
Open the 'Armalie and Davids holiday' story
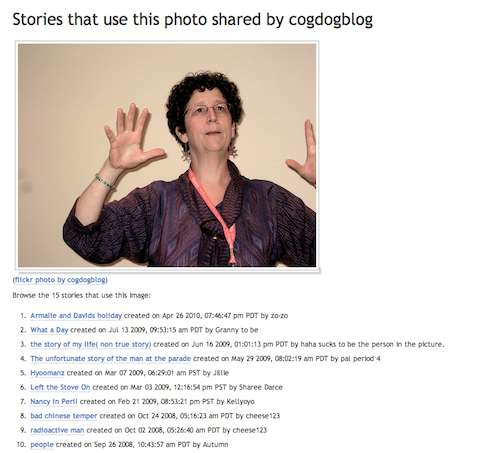(x=76, y=315)
